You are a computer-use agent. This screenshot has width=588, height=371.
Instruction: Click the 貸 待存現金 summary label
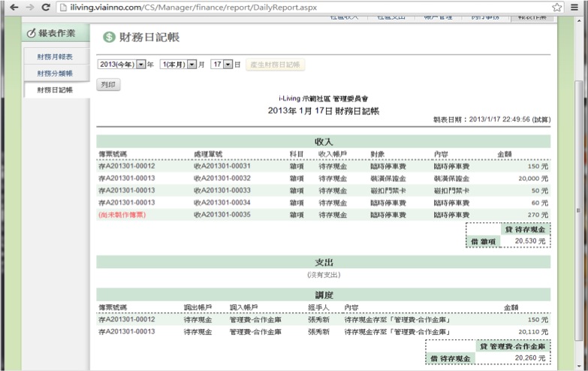[x=525, y=229]
